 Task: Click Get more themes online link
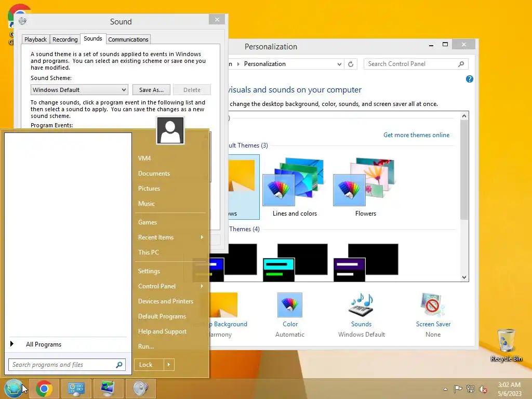(416, 135)
